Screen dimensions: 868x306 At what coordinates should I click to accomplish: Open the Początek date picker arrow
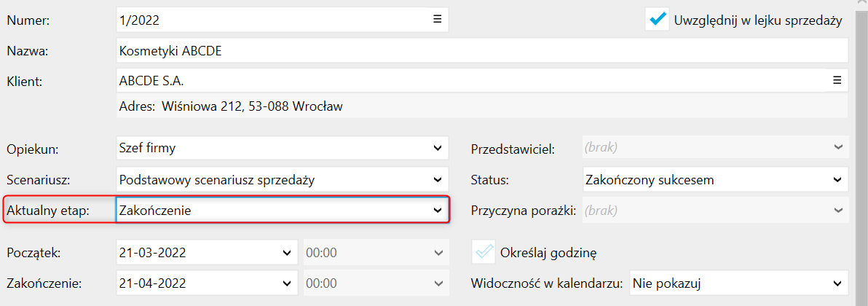click(285, 253)
